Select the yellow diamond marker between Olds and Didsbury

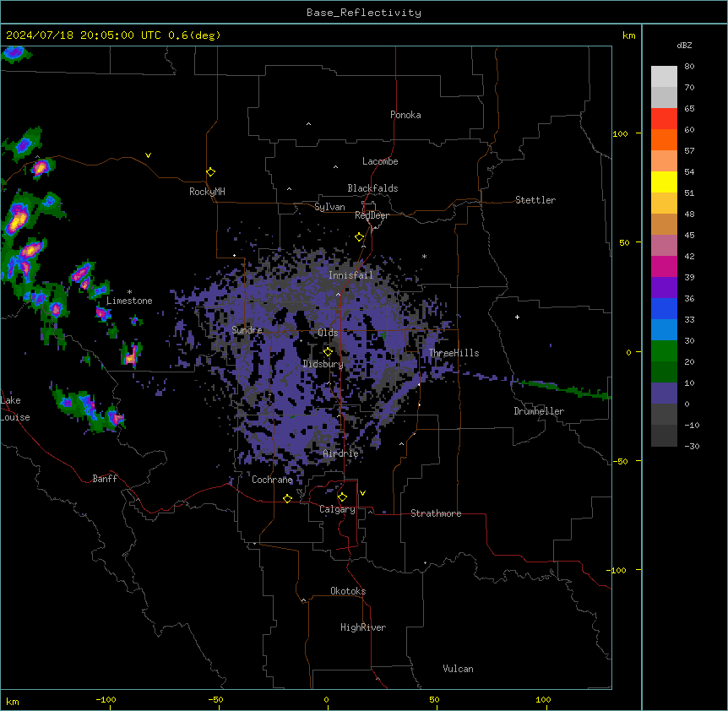coord(328,352)
